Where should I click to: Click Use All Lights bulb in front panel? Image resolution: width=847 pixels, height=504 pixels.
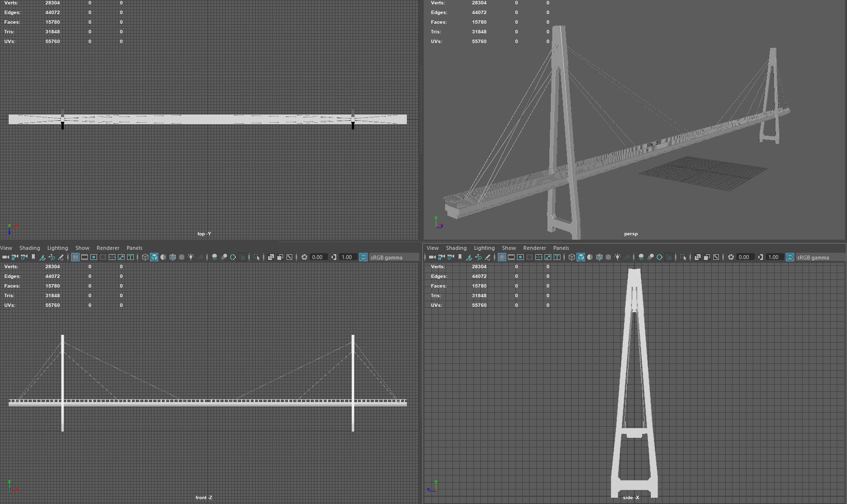(x=191, y=257)
